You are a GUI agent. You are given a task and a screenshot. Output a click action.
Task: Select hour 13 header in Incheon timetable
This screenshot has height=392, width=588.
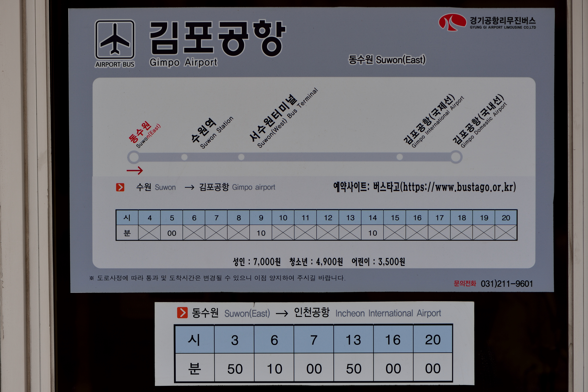[353, 340]
